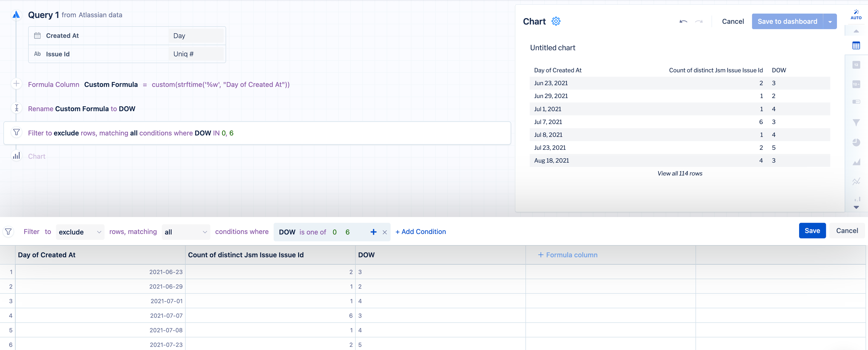Screen dimensions: 868x350
Task: Open the exclude/include dropdown
Action: 80,232
